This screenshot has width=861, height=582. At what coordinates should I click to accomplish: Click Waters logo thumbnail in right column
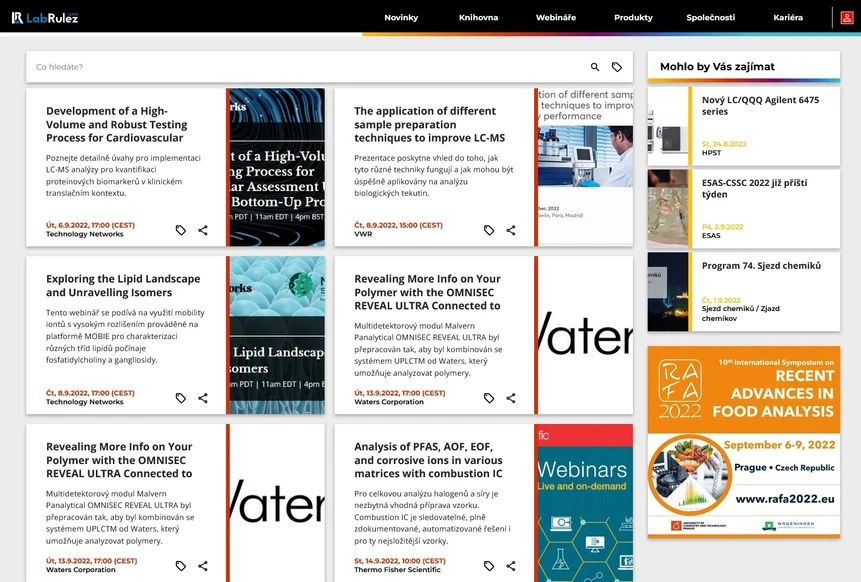tap(585, 335)
